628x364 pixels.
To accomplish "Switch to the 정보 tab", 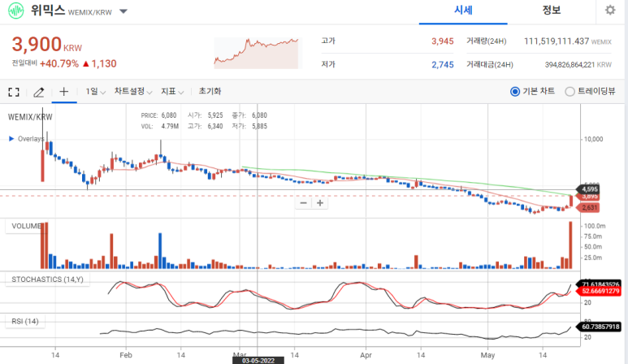I will 552,11.
